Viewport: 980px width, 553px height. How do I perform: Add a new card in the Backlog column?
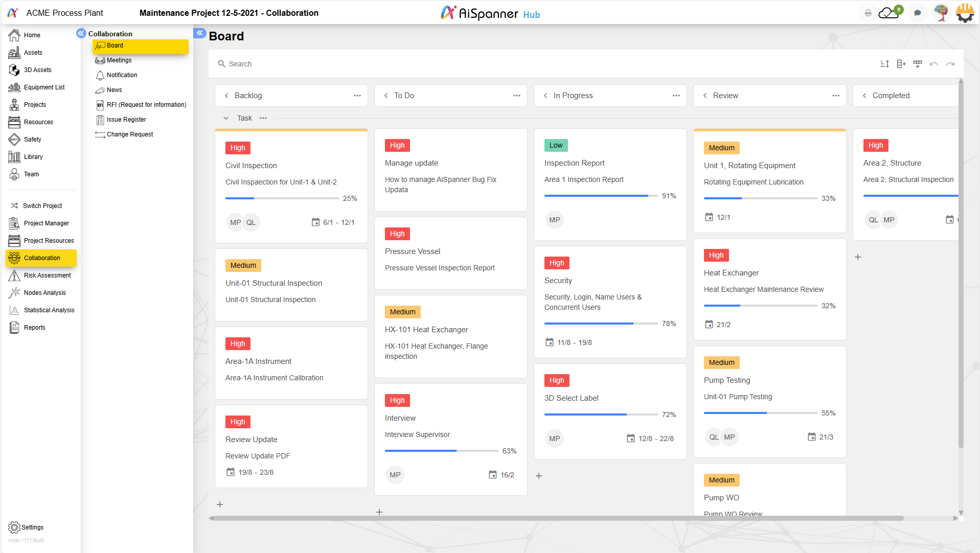[220, 504]
